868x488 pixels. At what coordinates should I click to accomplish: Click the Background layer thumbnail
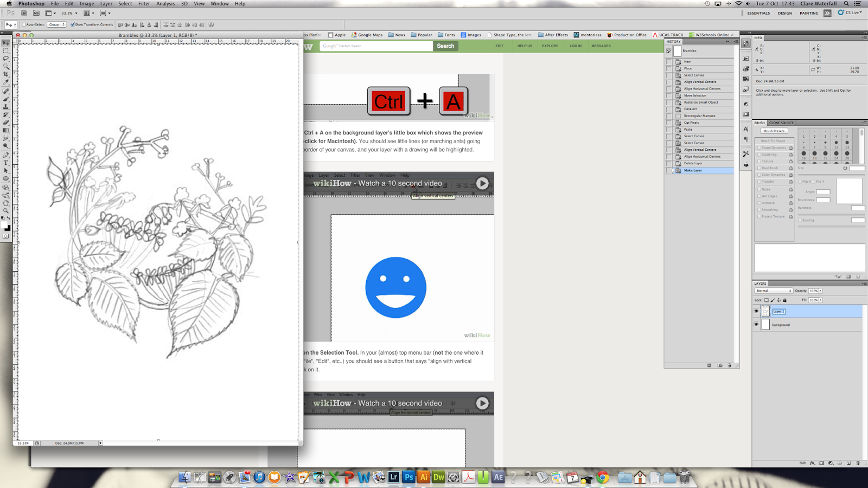point(765,324)
